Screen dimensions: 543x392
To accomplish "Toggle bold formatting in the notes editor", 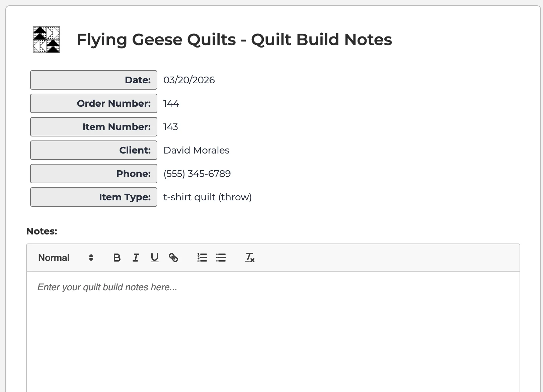I will tap(117, 258).
